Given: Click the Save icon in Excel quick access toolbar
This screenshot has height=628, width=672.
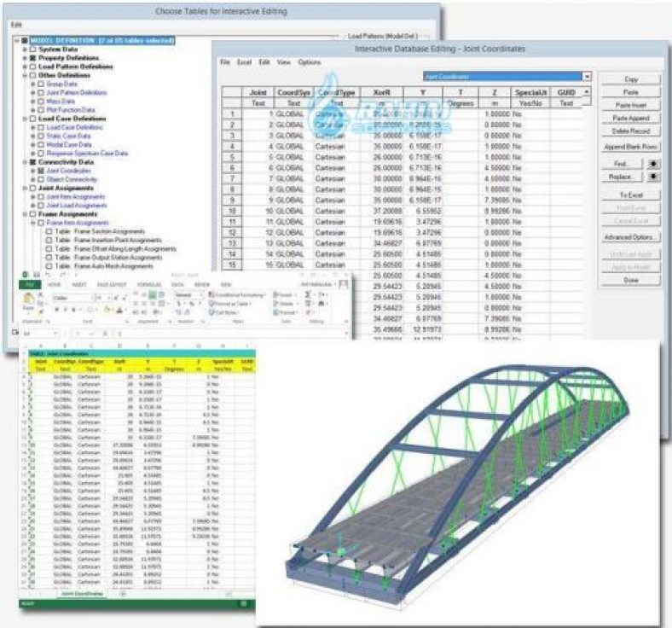Looking at the screenshot, I should (x=37, y=274).
